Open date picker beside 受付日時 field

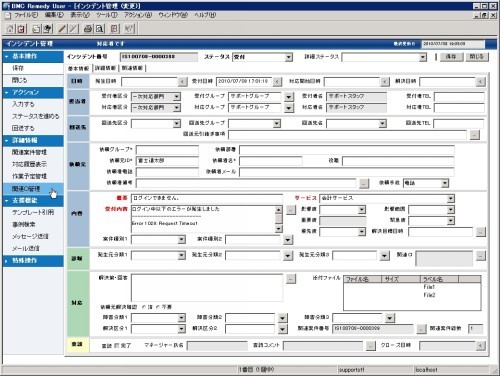(277, 81)
